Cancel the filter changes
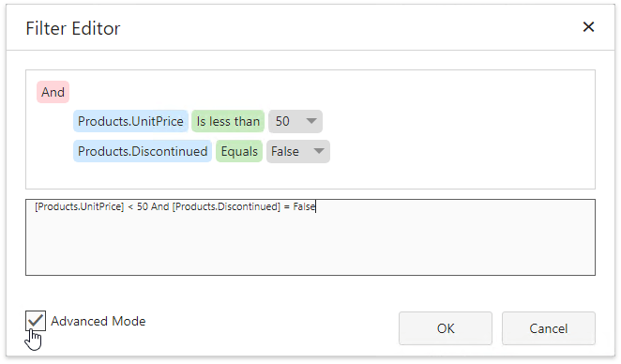 549,328
